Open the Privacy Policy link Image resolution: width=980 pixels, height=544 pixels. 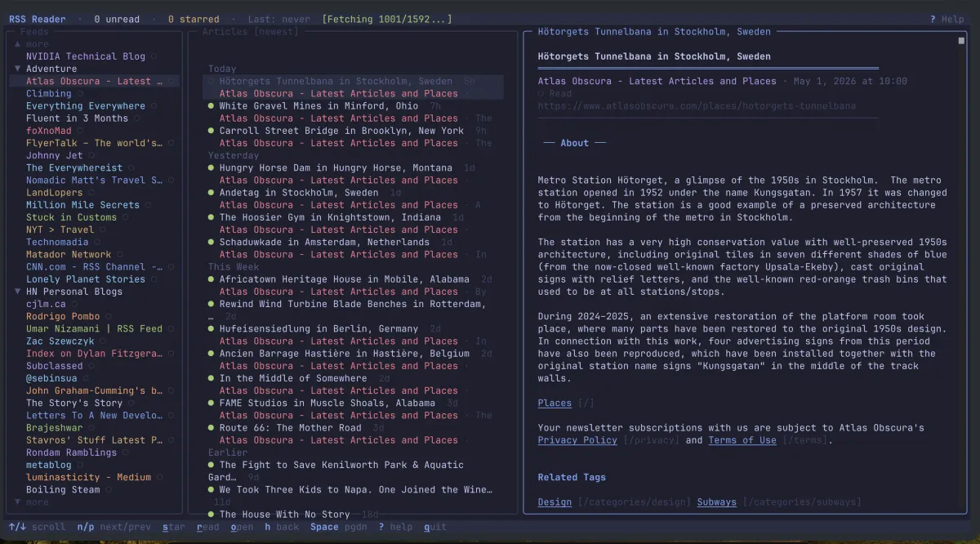click(x=577, y=440)
